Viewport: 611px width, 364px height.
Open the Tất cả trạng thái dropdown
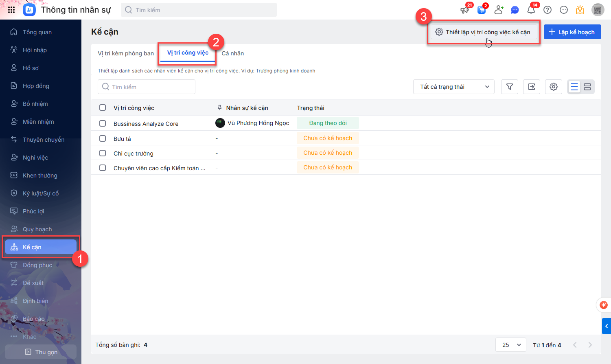454,87
